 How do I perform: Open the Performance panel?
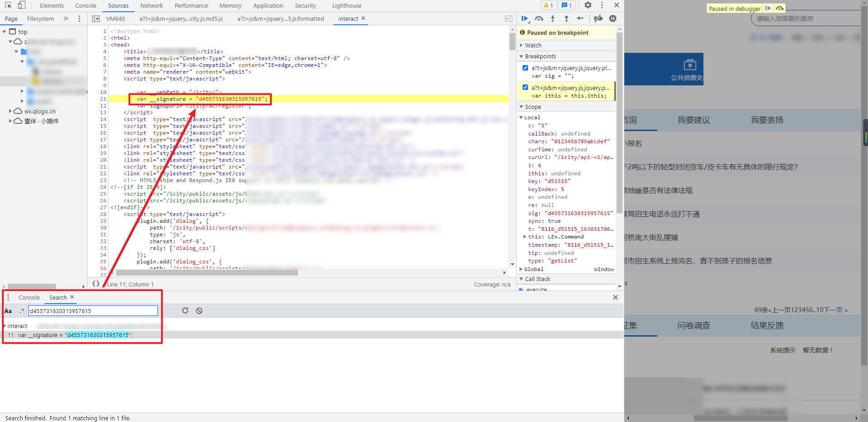pyautogui.click(x=191, y=5)
